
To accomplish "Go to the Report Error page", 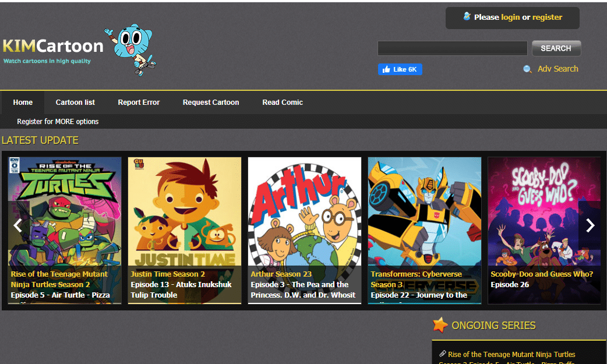I will [139, 103].
